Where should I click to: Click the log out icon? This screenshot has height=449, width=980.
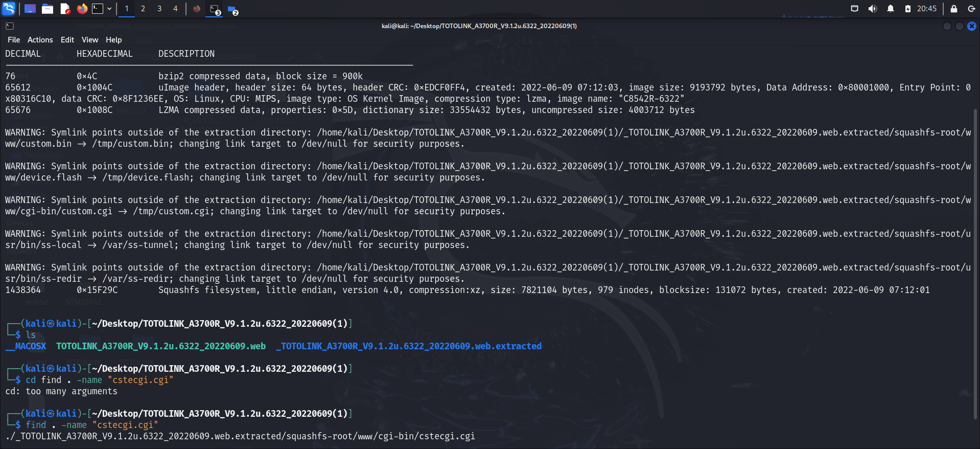pyautogui.click(x=971, y=9)
